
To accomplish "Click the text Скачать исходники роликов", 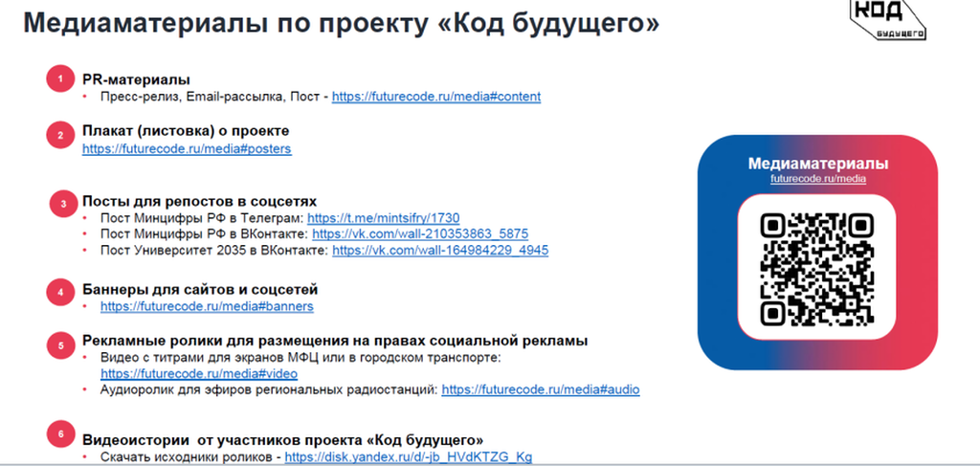I will [x=188, y=456].
